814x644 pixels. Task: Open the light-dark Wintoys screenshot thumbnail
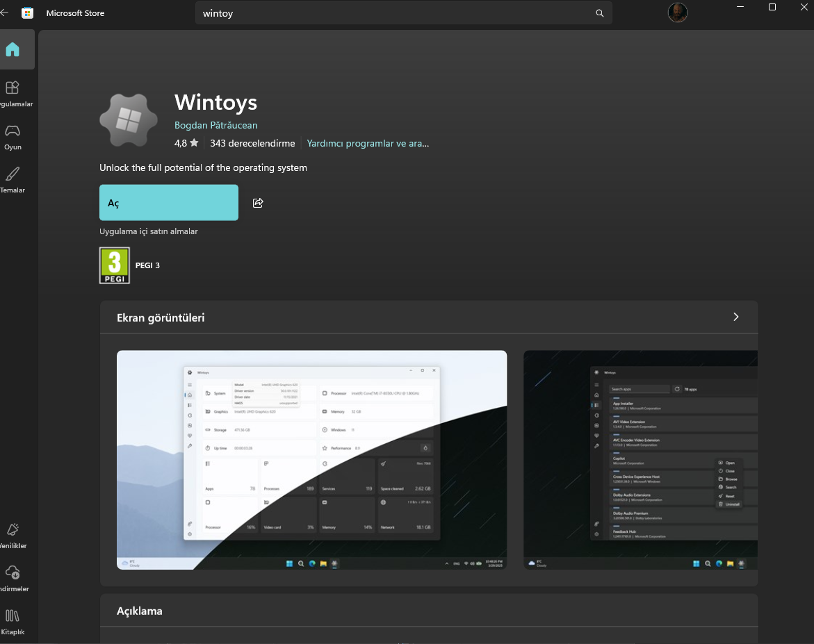click(311, 460)
